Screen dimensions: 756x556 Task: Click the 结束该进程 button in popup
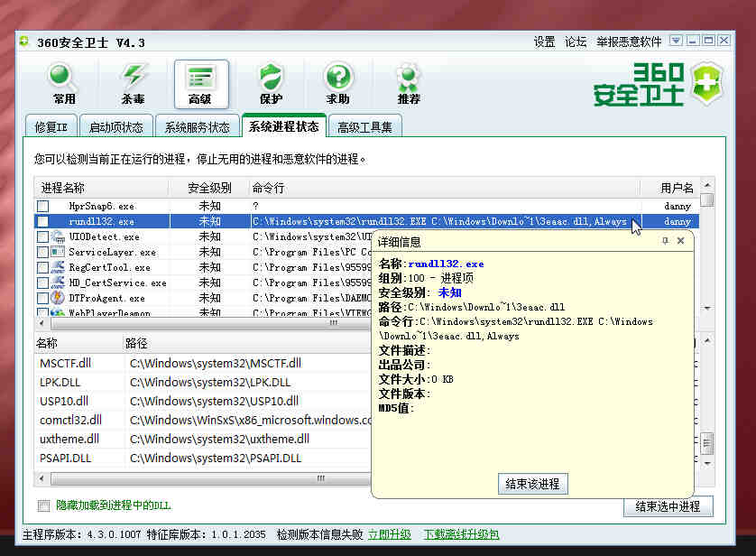(x=533, y=484)
